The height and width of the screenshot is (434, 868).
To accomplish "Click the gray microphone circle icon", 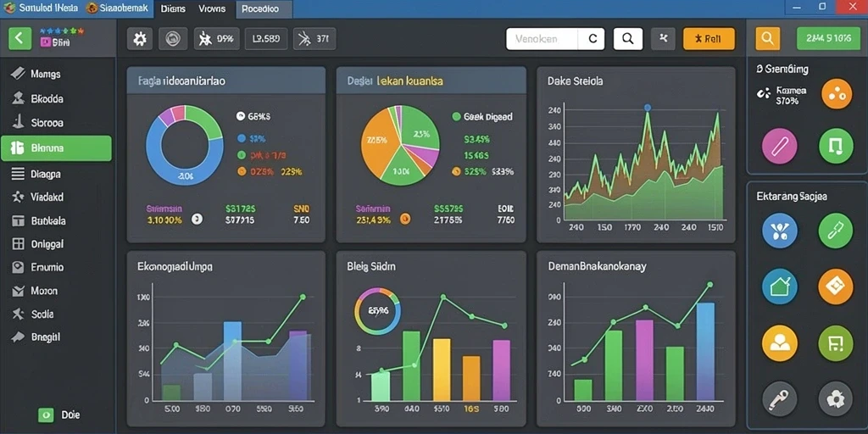I will click(780, 398).
